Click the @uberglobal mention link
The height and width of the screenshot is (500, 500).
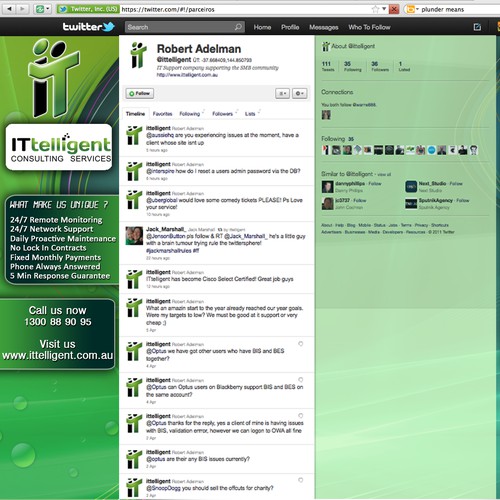tap(162, 200)
